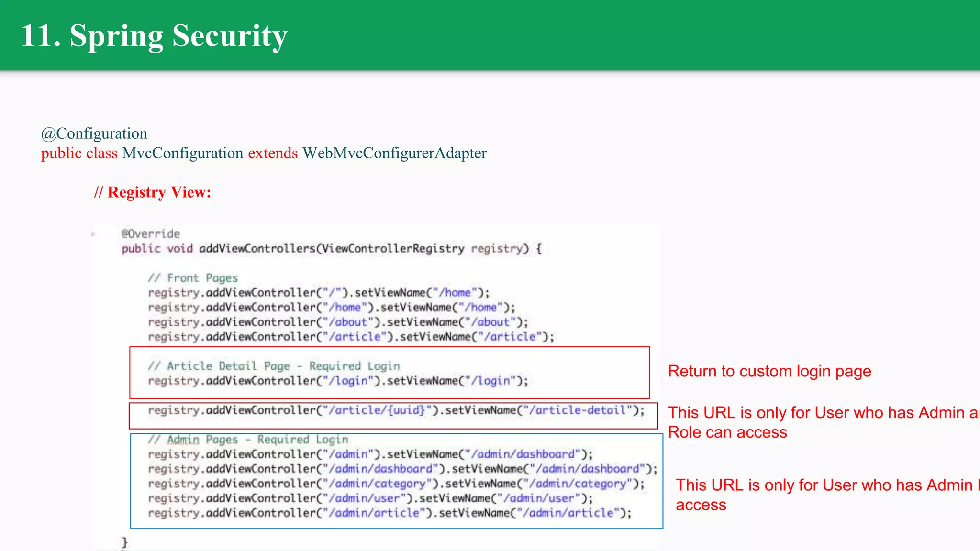Click the /article/{uuid} article-detail code line
The image size is (980, 551).
tap(396, 410)
